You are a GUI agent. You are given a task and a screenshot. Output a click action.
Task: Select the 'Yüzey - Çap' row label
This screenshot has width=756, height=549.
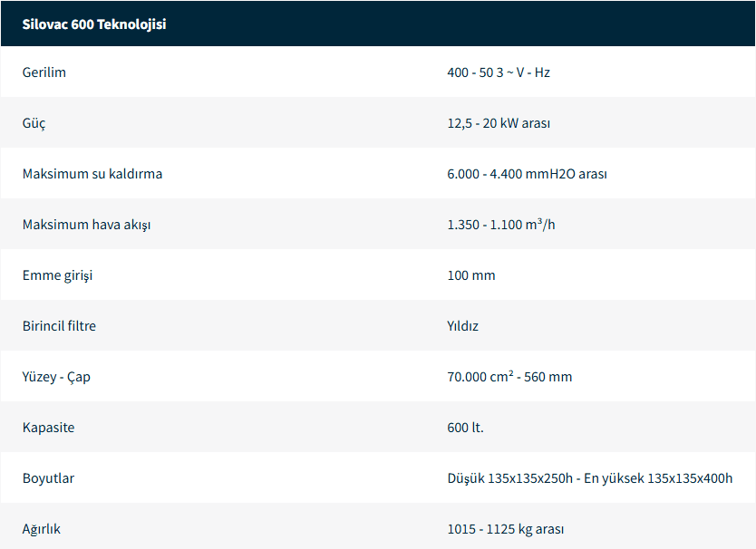coord(56,377)
